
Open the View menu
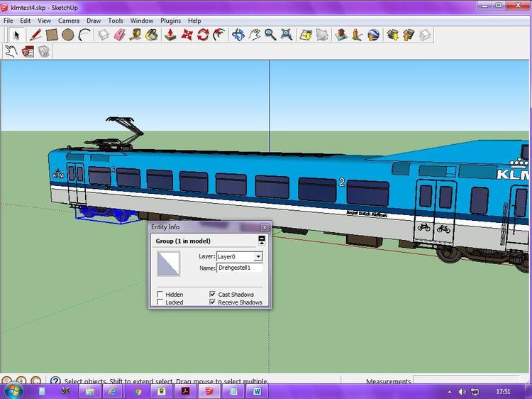pyautogui.click(x=45, y=21)
